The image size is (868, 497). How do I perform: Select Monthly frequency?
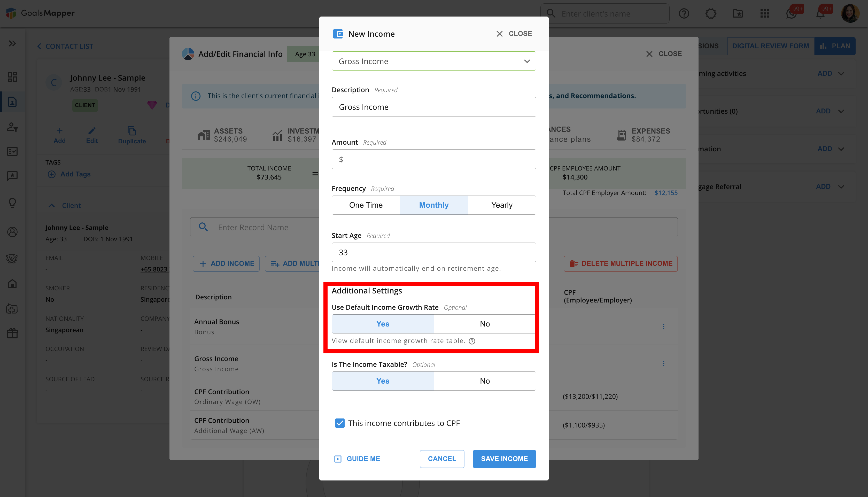[x=433, y=205]
